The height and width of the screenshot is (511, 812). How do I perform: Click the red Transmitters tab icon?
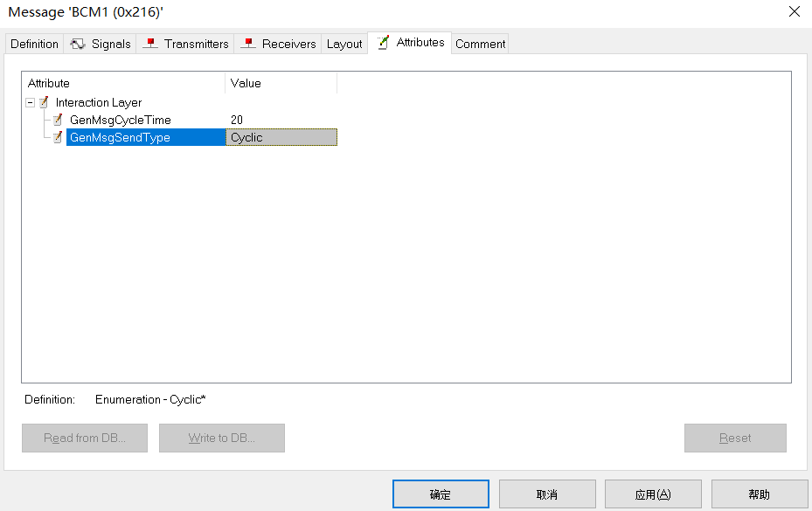click(150, 43)
